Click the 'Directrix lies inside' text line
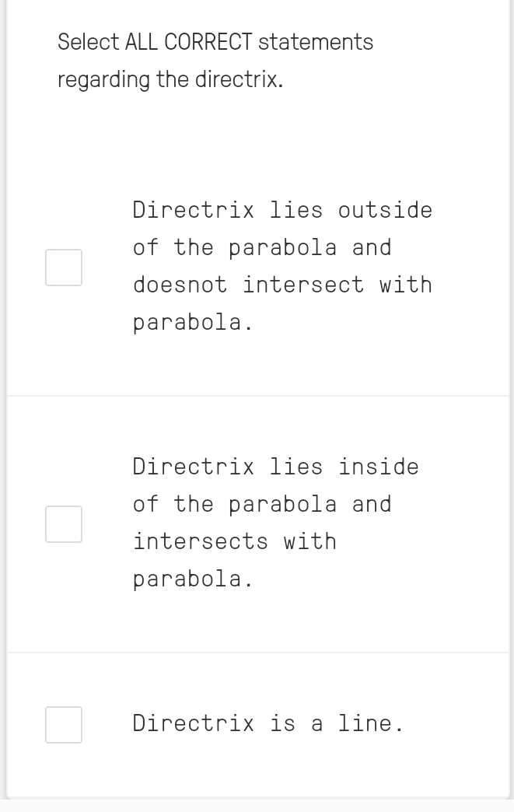The height and width of the screenshot is (812, 514). click(275, 467)
